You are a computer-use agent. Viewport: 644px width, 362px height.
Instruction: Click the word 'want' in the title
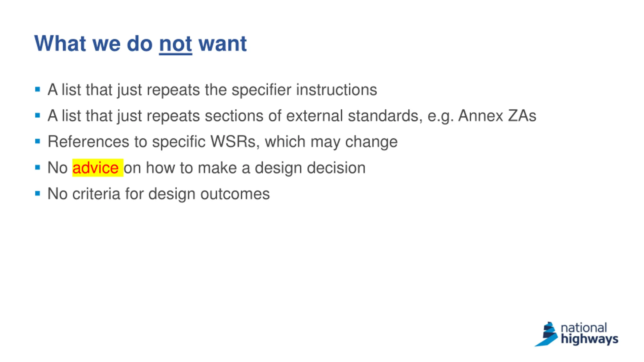[223, 44]
